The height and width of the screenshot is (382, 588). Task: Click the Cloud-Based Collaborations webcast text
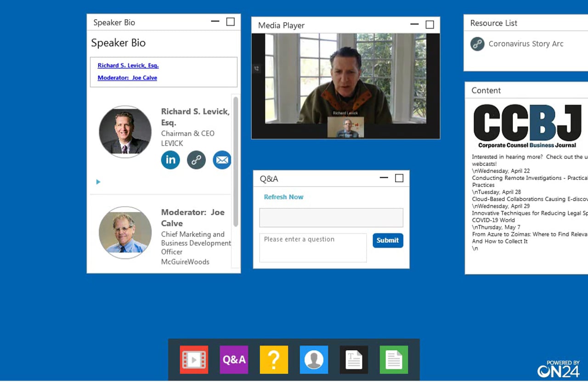530,199
